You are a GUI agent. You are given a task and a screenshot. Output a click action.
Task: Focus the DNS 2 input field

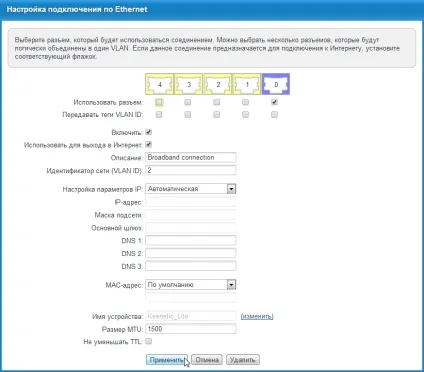[191, 253]
